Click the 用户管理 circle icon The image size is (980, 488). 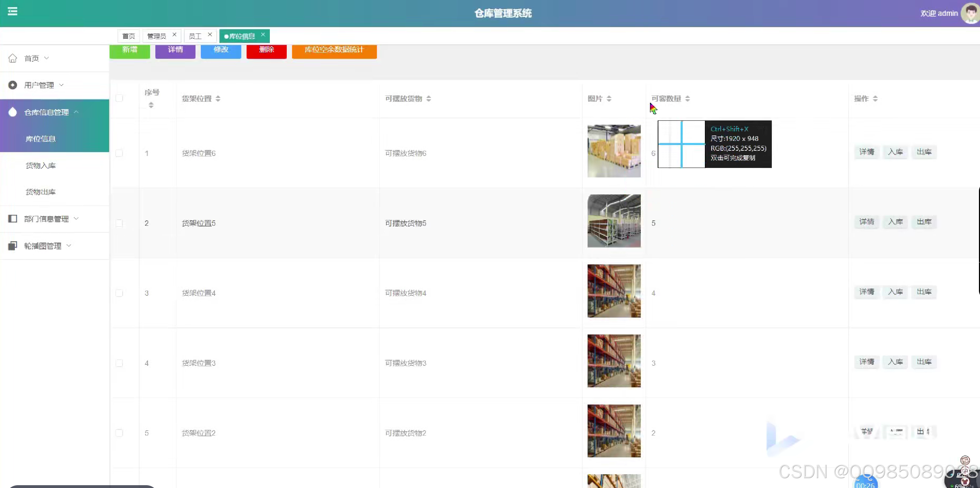click(x=13, y=85)
